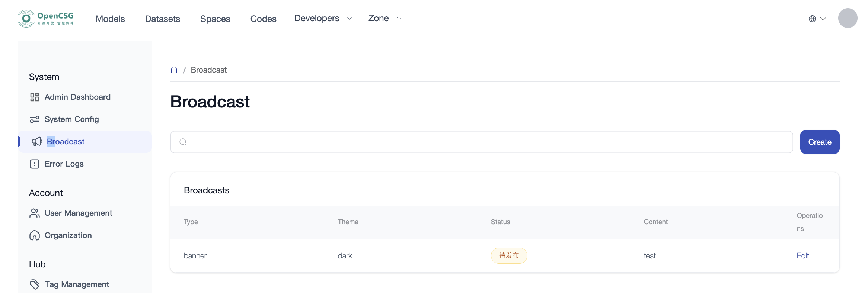868x293 pixels.
Task: Expand the Zone dropdown menu
Action: point(384,18)
